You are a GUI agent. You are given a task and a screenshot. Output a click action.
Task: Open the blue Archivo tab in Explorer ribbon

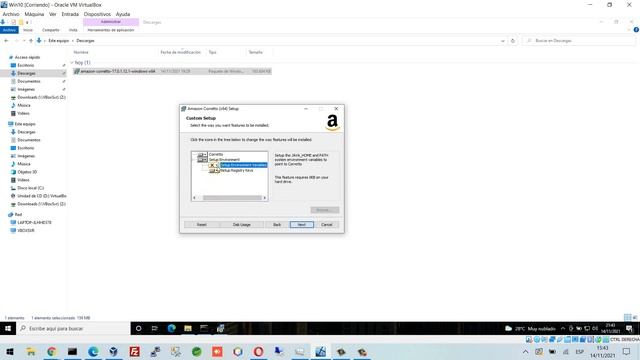click(x=9, y=30)
